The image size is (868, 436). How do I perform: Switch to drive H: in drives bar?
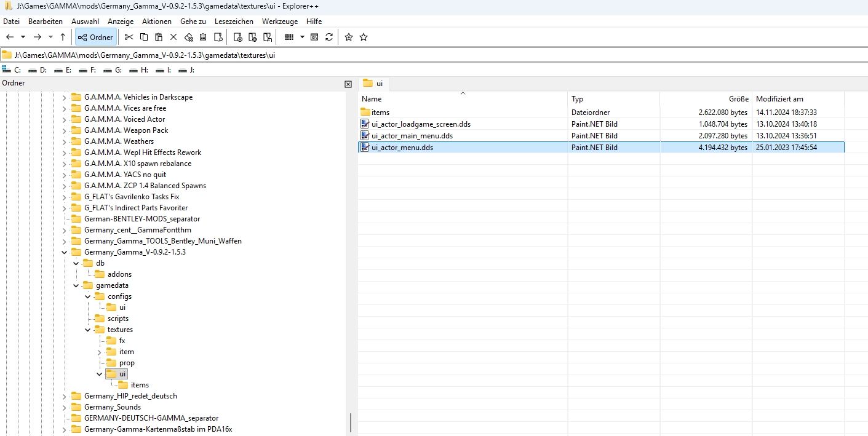click(x=138, y=70)
